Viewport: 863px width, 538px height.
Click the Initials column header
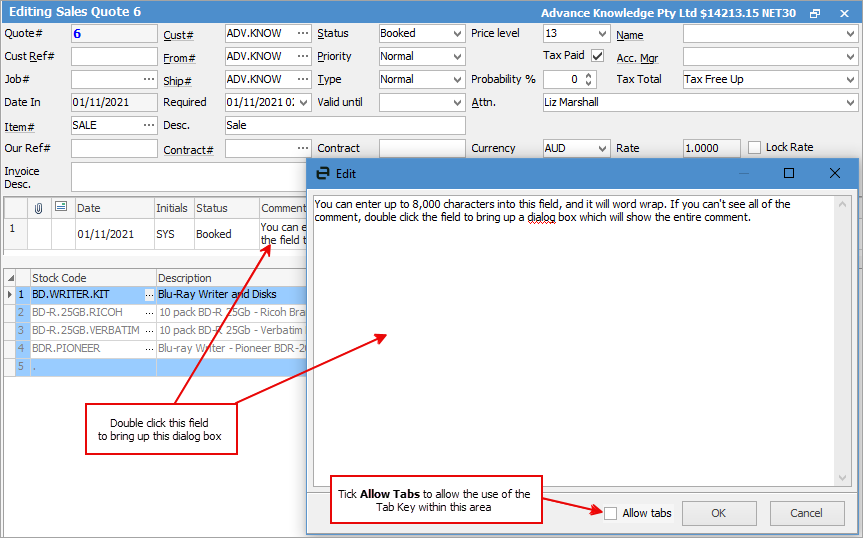(x=173, y=208)
